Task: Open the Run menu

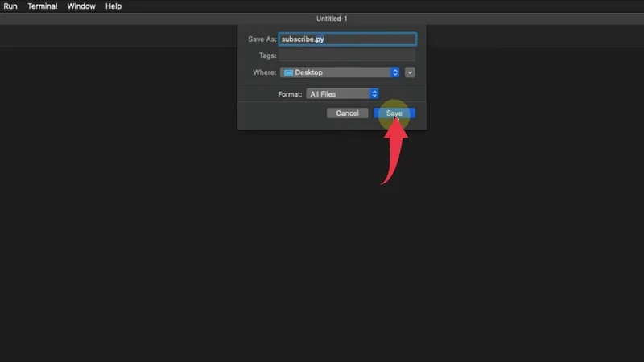Action: [10, 6]
